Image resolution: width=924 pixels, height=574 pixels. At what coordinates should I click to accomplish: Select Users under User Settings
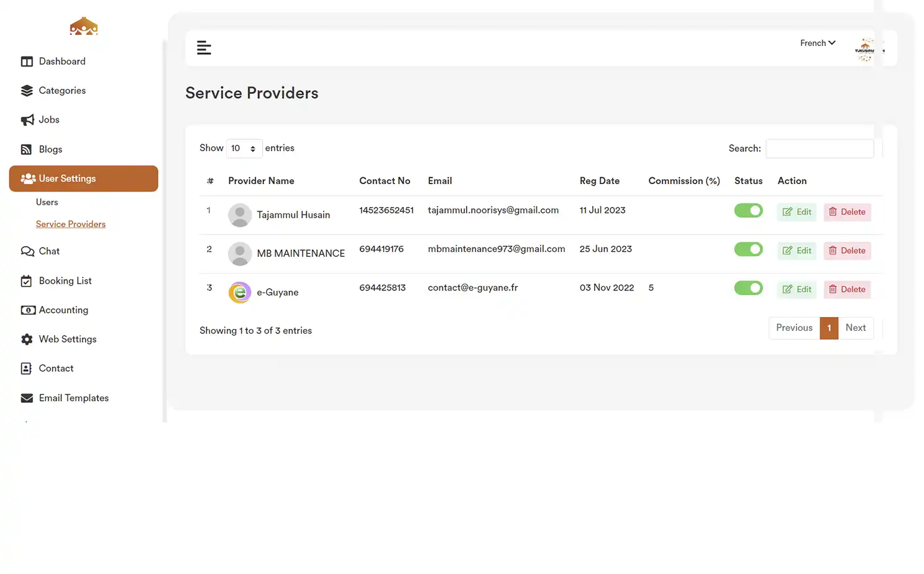[x=47, y=201]
